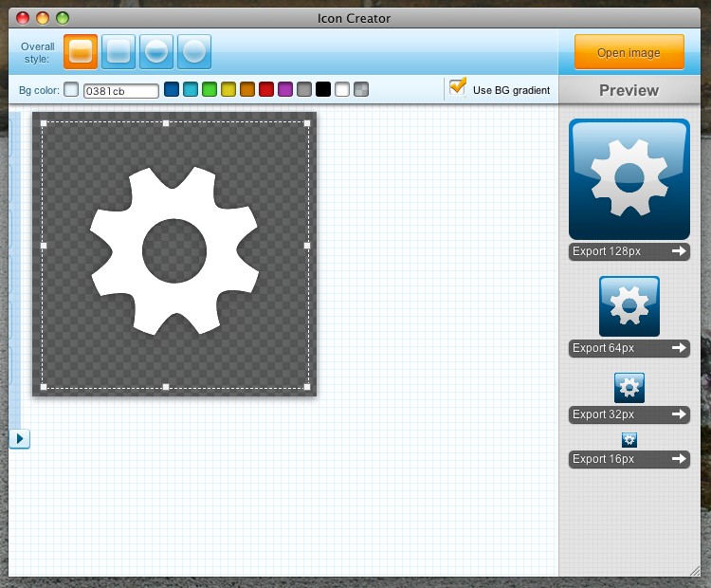The width and height of the screenshot is (711, 588).
Task: Click the top-left crop selection handle
Action: (x=44, y=123)
